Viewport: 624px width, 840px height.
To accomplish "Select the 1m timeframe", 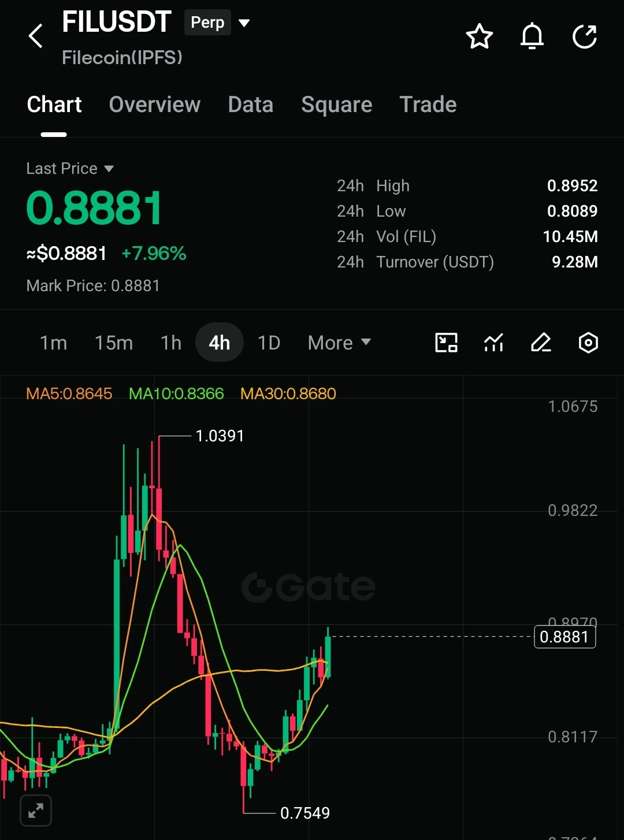I will point(53,343).
